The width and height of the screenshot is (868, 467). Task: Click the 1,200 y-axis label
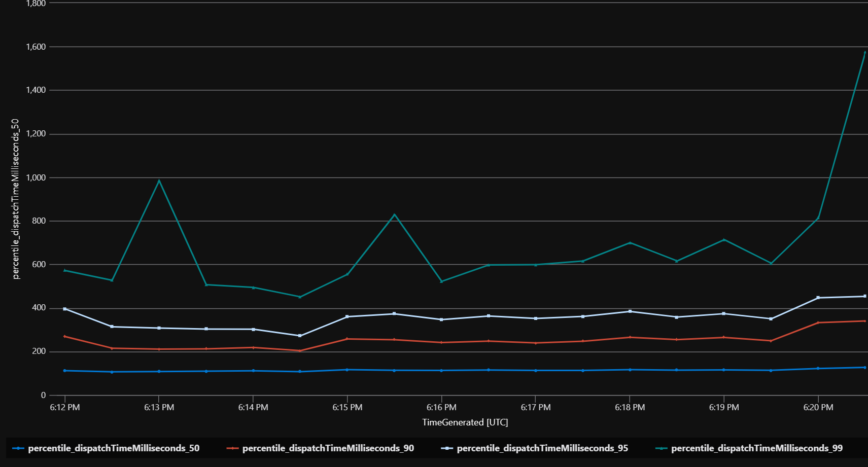tap(36, 134)
